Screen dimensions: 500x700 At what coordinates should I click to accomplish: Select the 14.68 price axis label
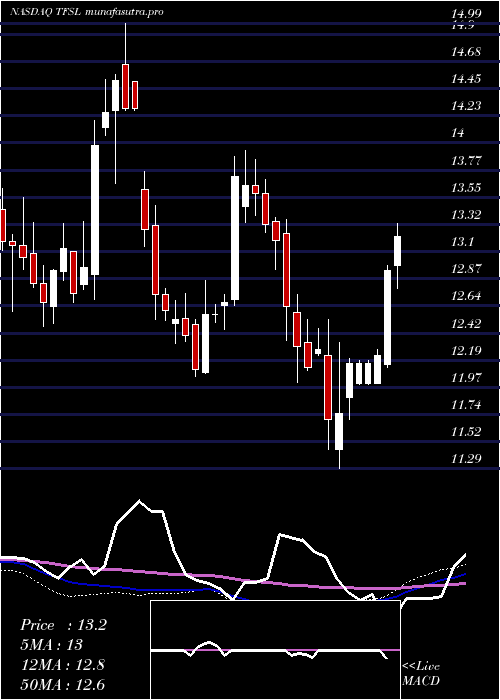(x=466, y=53)
